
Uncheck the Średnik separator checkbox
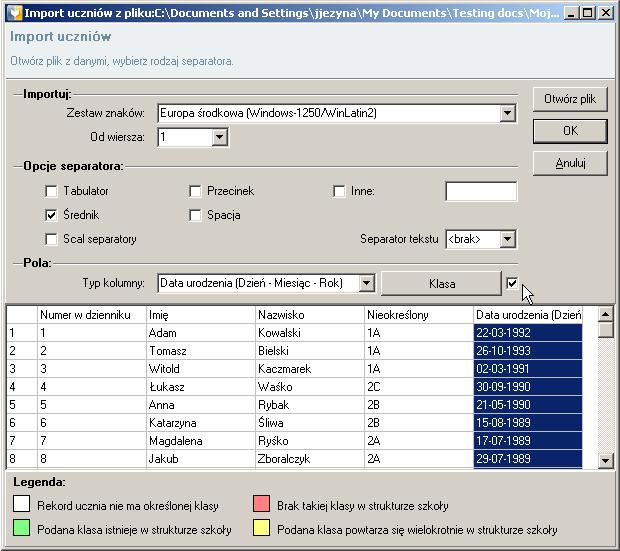[51, 215]
